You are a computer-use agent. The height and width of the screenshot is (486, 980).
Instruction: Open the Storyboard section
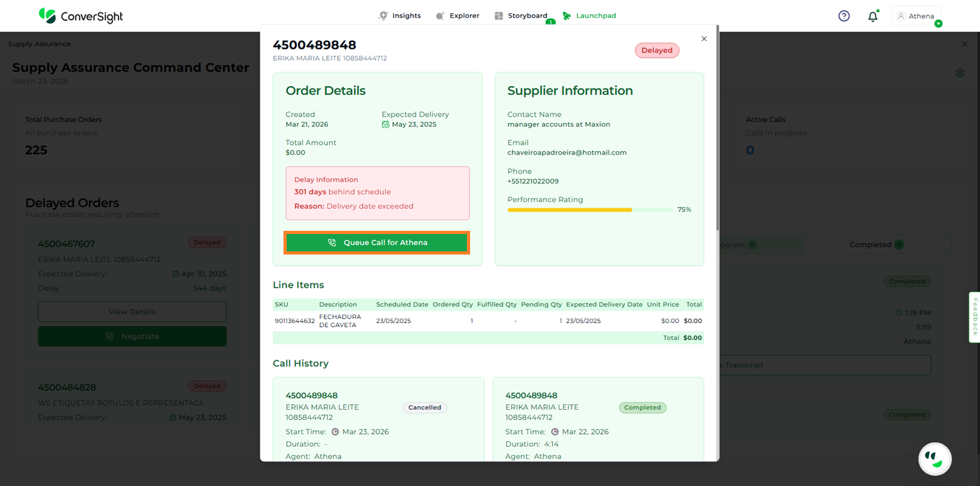(521, 16)
